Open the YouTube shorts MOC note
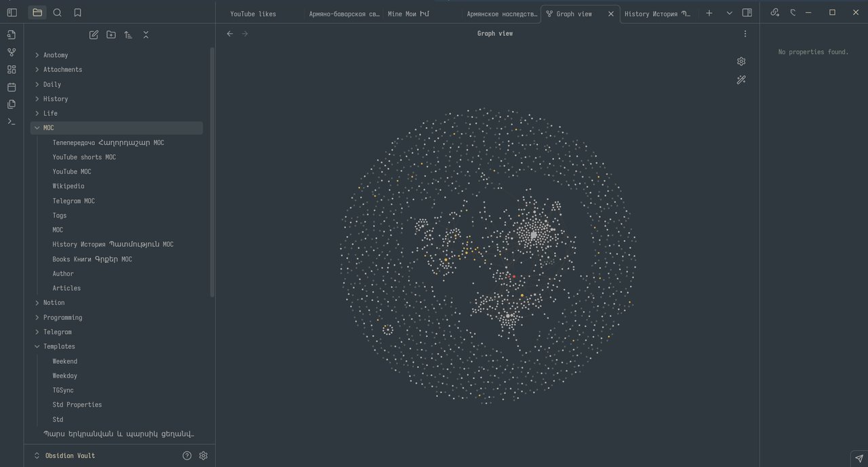Screen dimensions: 868x467 (x=84, y=157)
